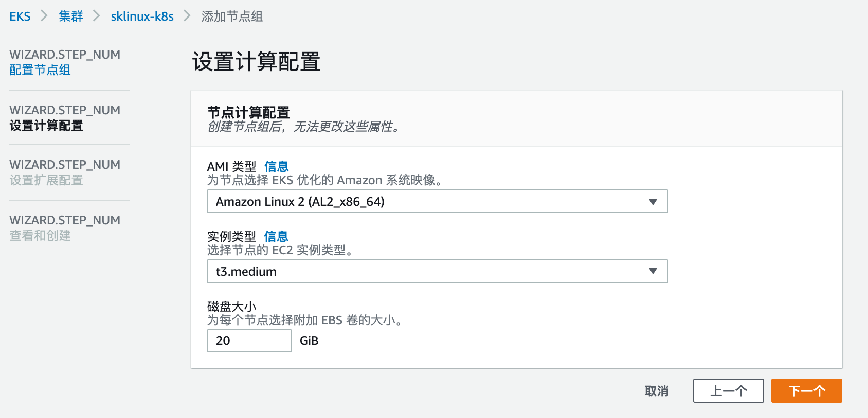Open the 信息 link beside 实例类型
Image resolution: width=868 pixels, height=418 pixels.
coord(276,236)
